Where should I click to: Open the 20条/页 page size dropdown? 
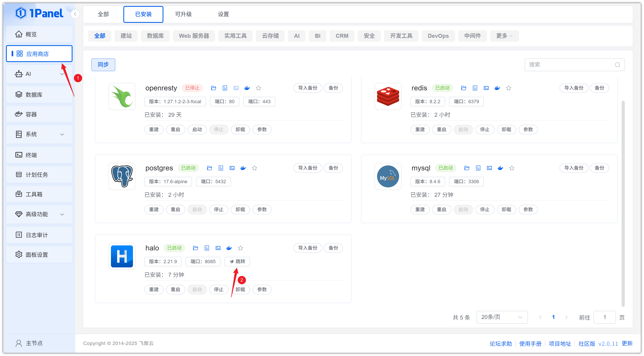point(502,317)
